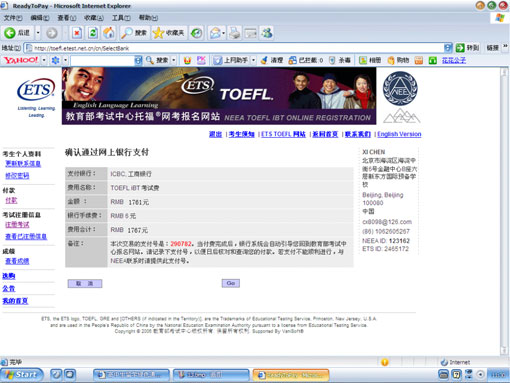Viewport: 510px width, 383px height.
Task: Click the Refresh page icon
Action: (93, 33)
